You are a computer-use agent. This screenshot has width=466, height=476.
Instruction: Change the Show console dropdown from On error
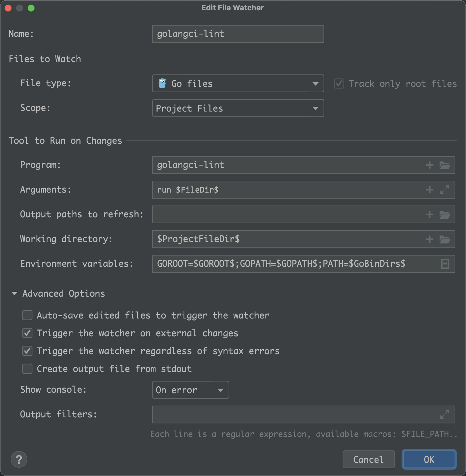[190, 390]
